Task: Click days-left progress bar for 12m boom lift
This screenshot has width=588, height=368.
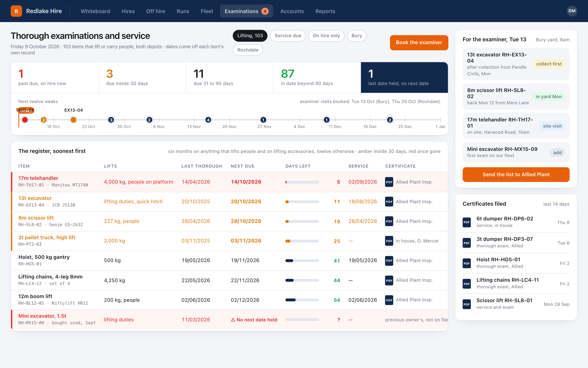Action: (302, 300)
